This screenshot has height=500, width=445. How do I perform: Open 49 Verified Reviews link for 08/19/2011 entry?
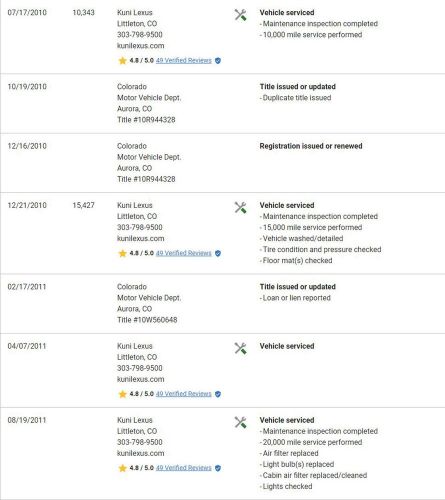[x=184, y=468]
